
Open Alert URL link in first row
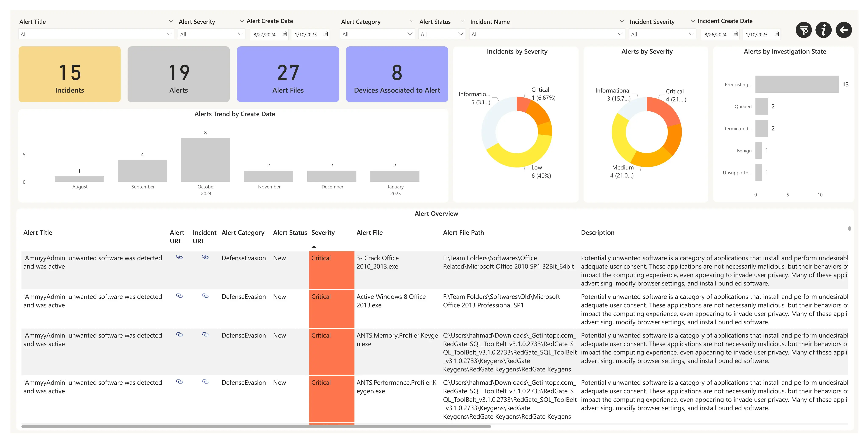tap(179, 257)
